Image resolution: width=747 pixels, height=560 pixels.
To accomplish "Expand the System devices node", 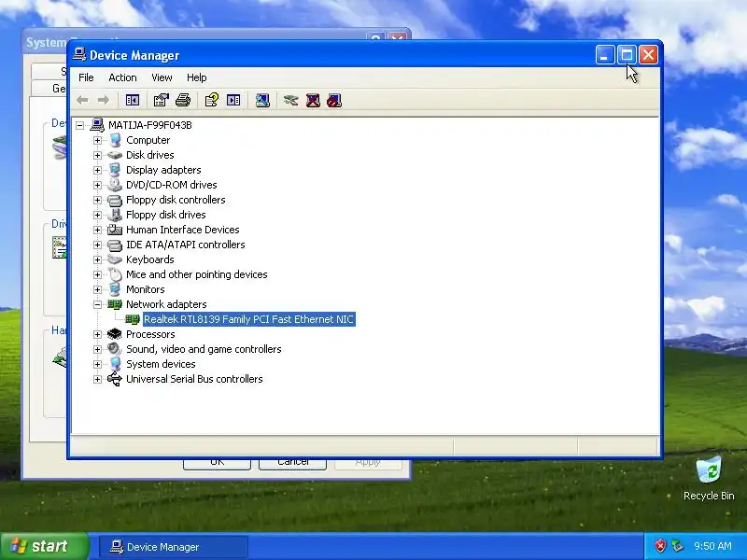I will pos(98,364).
